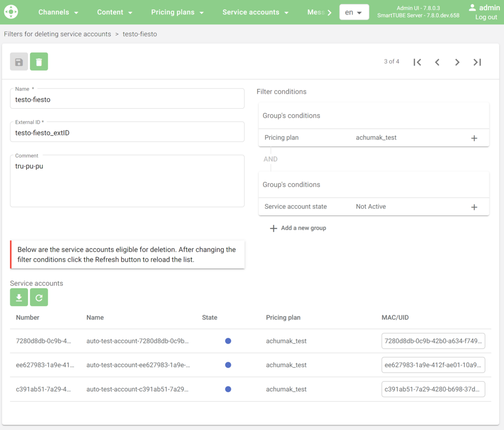Click Admin UI version text
The width and height of the screenshot is (504, 430).
pos(418,8)
